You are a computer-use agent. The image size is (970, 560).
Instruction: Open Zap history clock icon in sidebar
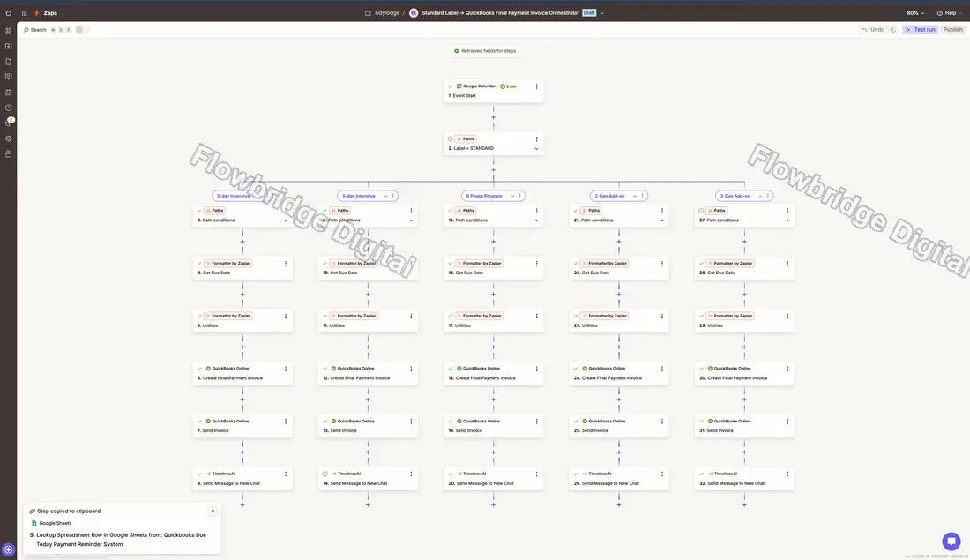coord(9,108)
